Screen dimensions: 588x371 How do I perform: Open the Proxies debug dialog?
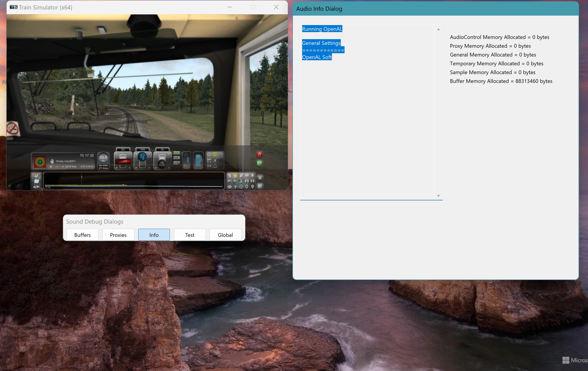(118, 235)
